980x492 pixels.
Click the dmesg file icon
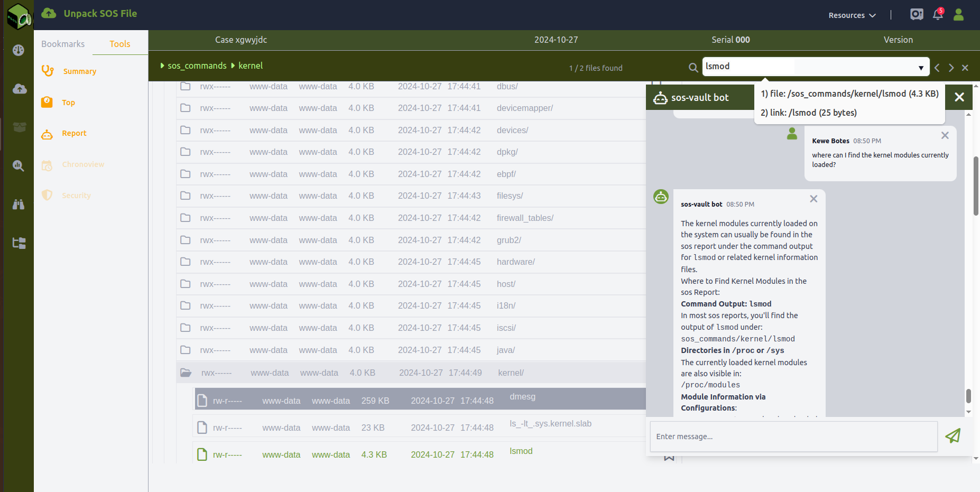(x=202, y=401)
